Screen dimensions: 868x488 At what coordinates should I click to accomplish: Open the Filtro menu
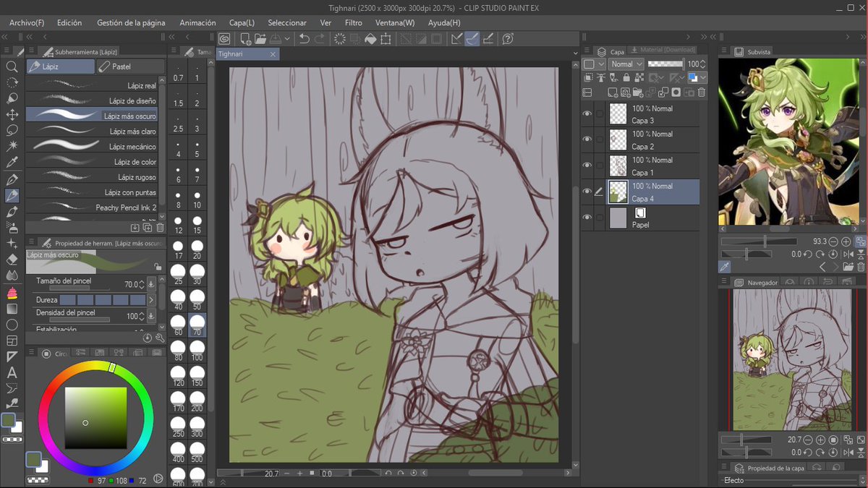point(354,22)
